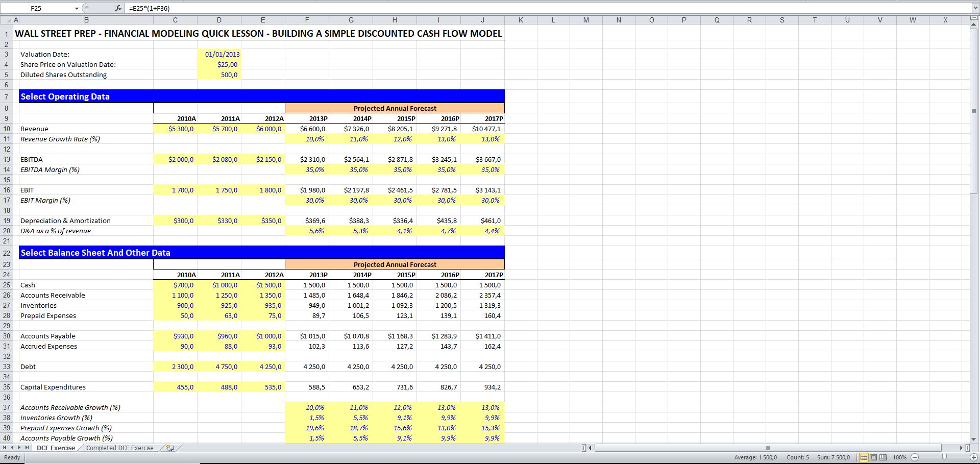The width and height of the screenshot is (980, 464).
Task: Click the 100% zoom level button
Action: pyautogui.click(x=900, y=458)
